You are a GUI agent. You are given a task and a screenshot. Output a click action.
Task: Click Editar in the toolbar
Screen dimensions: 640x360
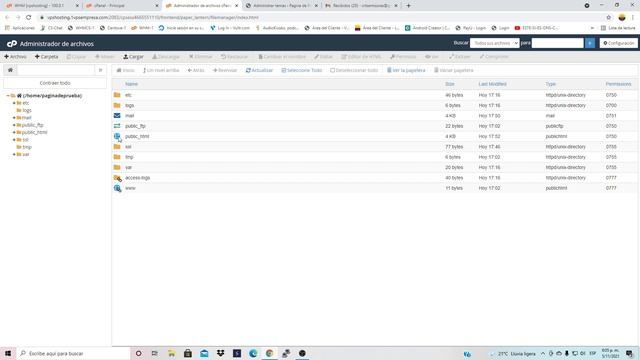(x=323, y=57)
